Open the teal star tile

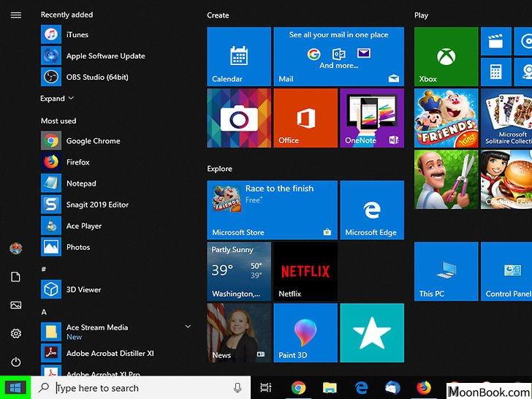pos(372,332)
